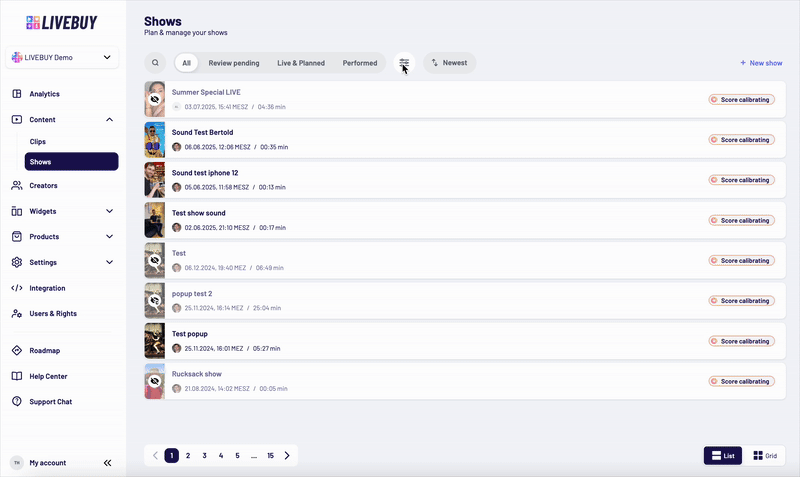This screenshot has width=800, height=477.
Task: Click the Settings gear icon
Action: pos(17,262)
